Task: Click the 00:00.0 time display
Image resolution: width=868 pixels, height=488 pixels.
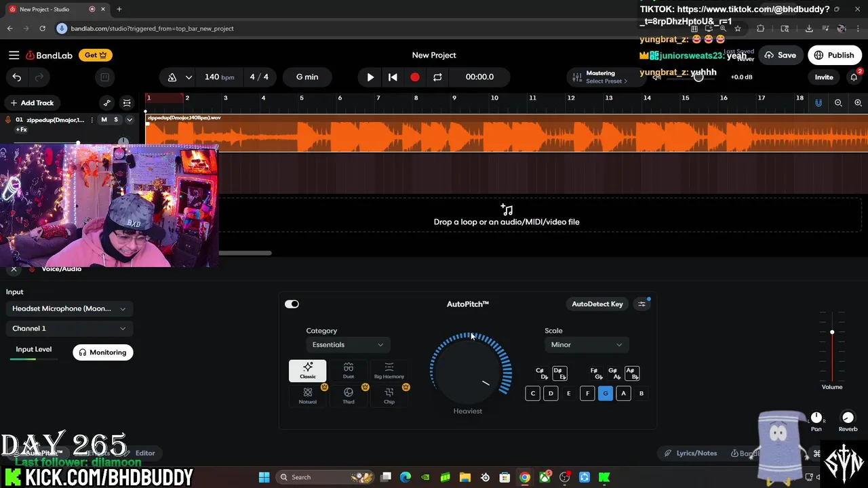Action: 479,77
